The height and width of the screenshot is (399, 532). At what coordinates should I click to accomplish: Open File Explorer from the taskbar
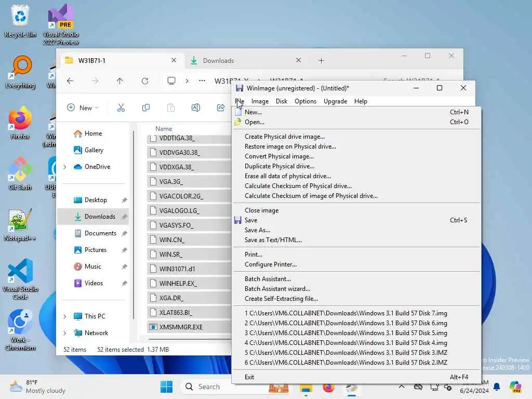(x=305, y=387)
